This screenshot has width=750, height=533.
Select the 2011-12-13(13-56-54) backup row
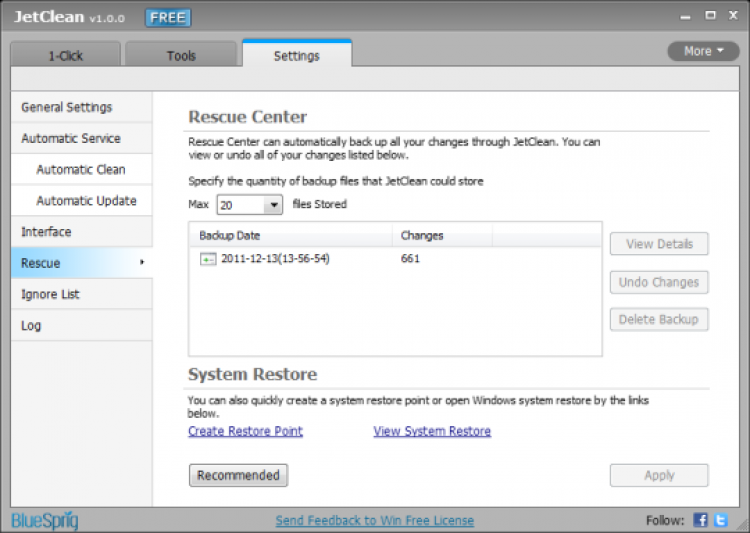coord(395,259)
